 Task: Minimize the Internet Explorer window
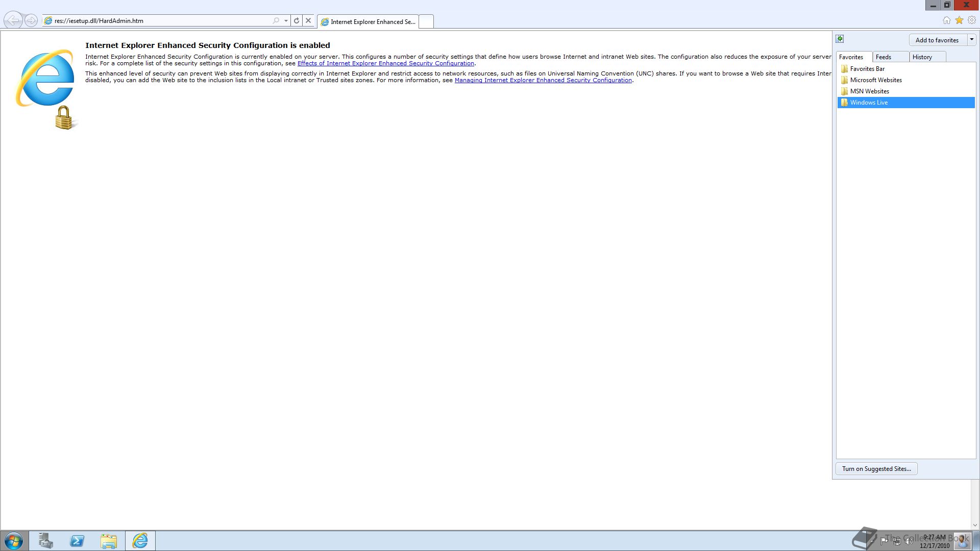(x=933, y=5)
